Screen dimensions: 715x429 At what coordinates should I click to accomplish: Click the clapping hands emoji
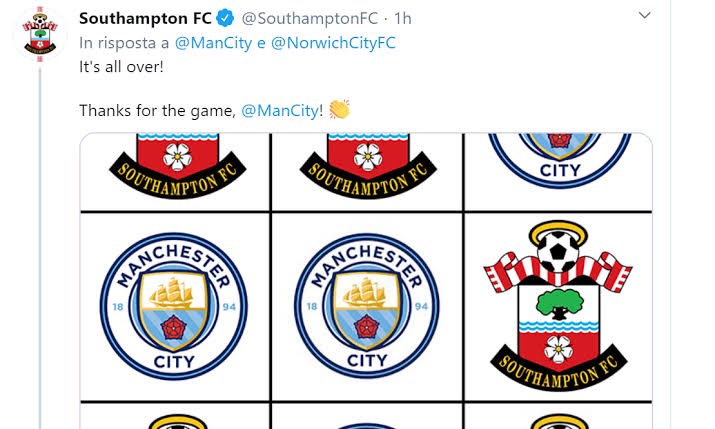point(339,109)
